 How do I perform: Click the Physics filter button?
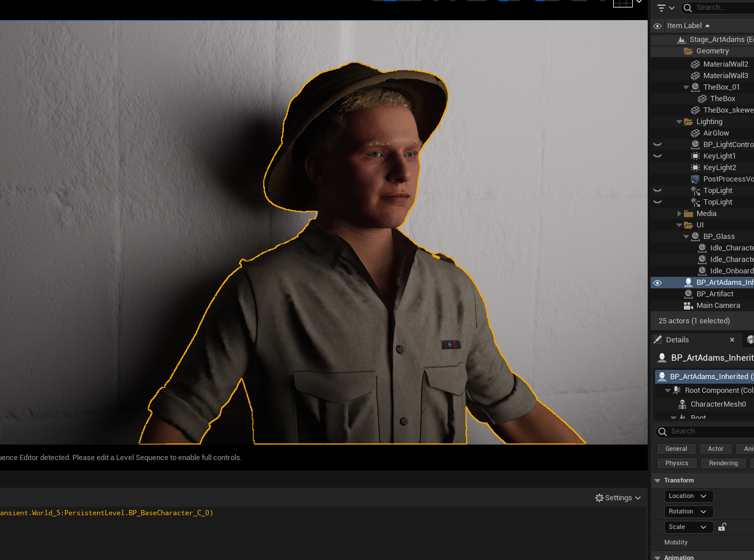coord(676,464)
